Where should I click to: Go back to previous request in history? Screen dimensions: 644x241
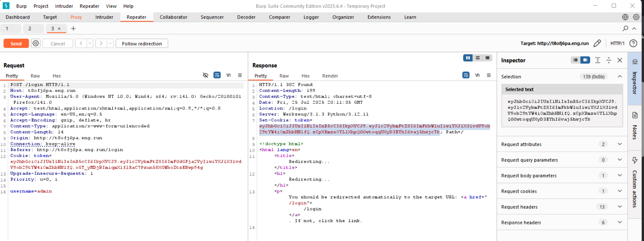[81, 43]
